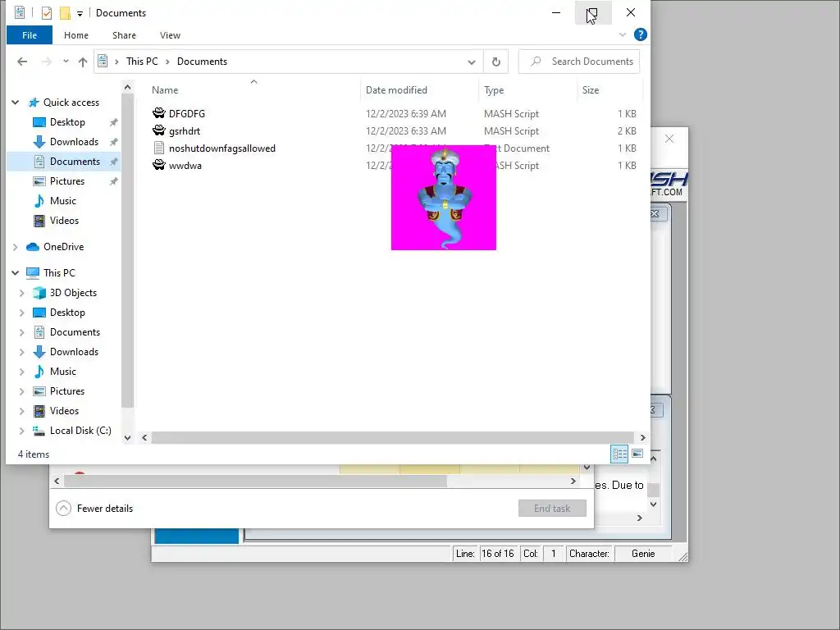The width and height of the screenshot is (840, 630).
Task: Click the Genie character animation
Action: 444,198
